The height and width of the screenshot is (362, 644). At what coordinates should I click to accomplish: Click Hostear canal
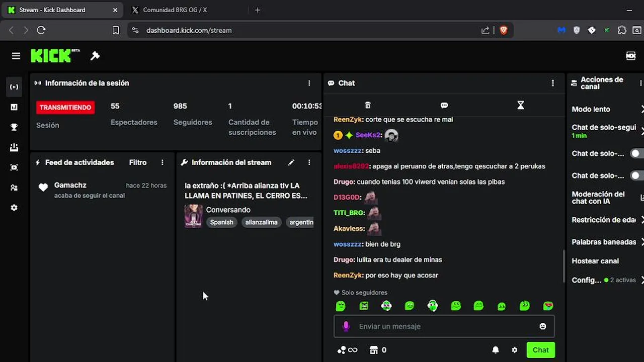[x=595, y=261]
